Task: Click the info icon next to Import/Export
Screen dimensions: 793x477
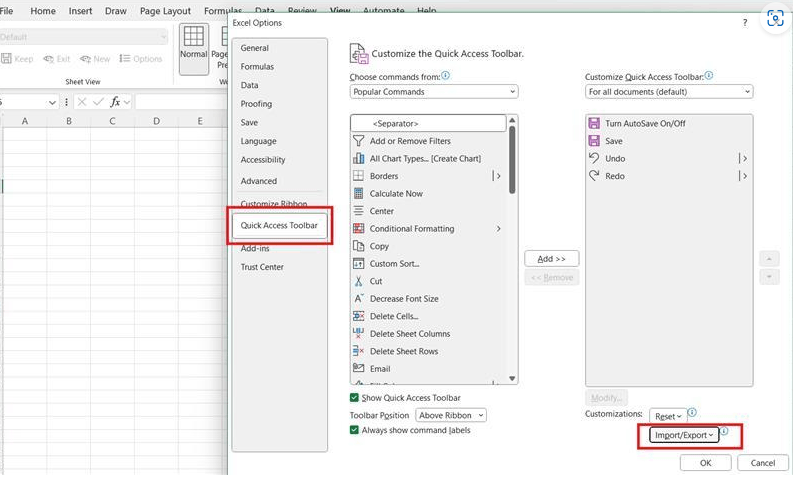Action: [724, 431]
